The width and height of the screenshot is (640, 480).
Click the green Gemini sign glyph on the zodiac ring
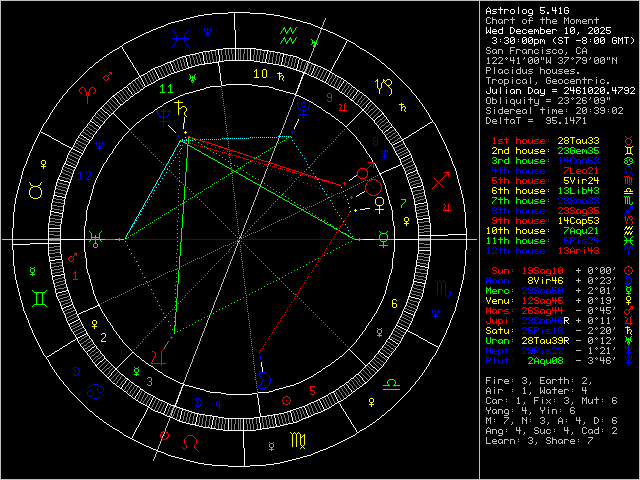click(x=40, y=298)
